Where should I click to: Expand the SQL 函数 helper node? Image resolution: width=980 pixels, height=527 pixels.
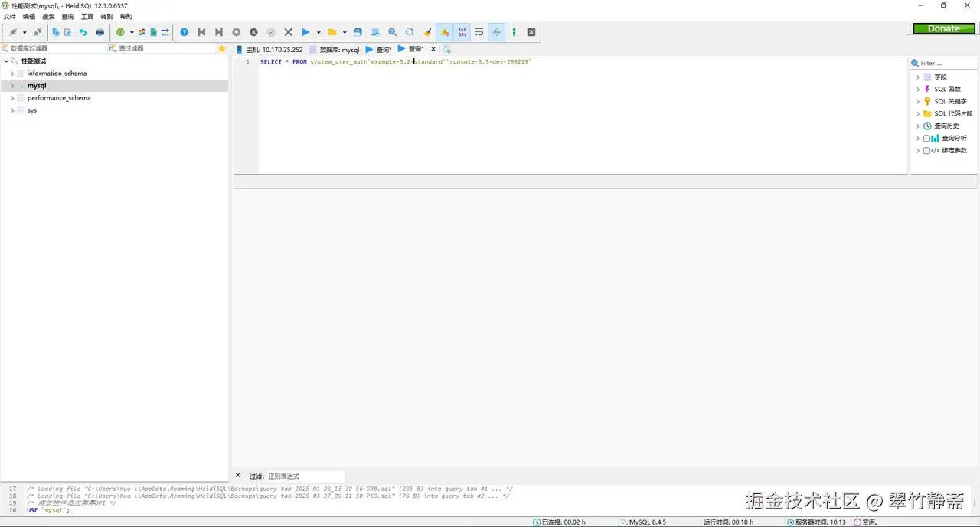pyautogui.click(x=918, y=90)
